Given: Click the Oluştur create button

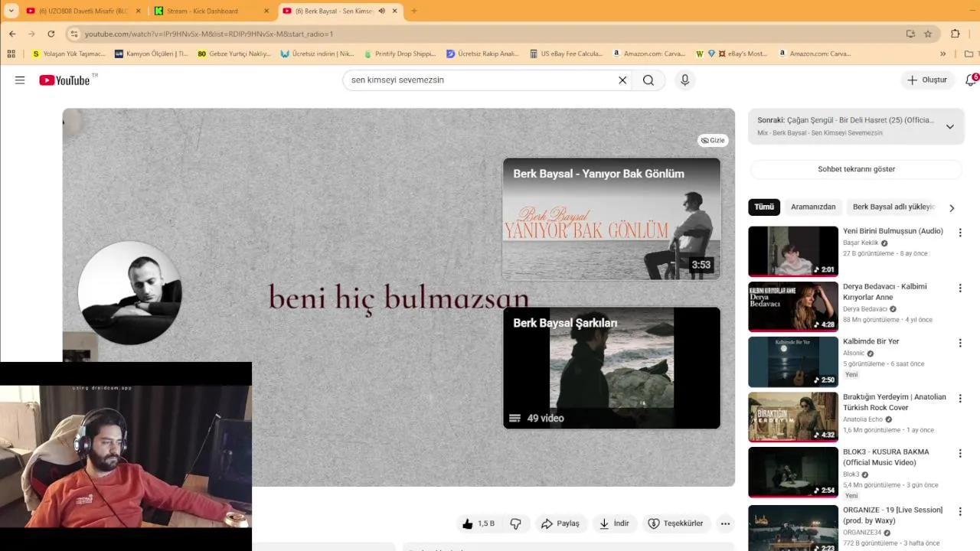Looking at the screenshot, I should click(928, 80).
